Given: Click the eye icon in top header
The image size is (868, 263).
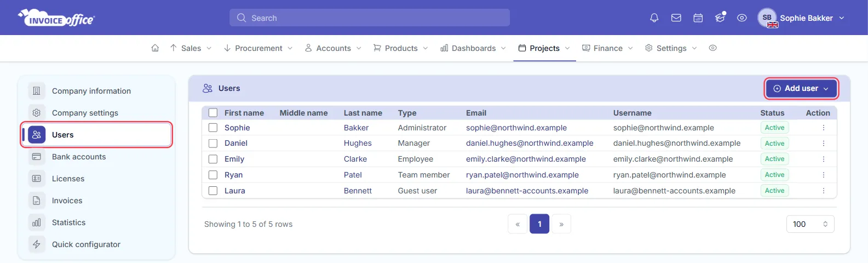Looking at the screenshot, I should coord(741,18).
